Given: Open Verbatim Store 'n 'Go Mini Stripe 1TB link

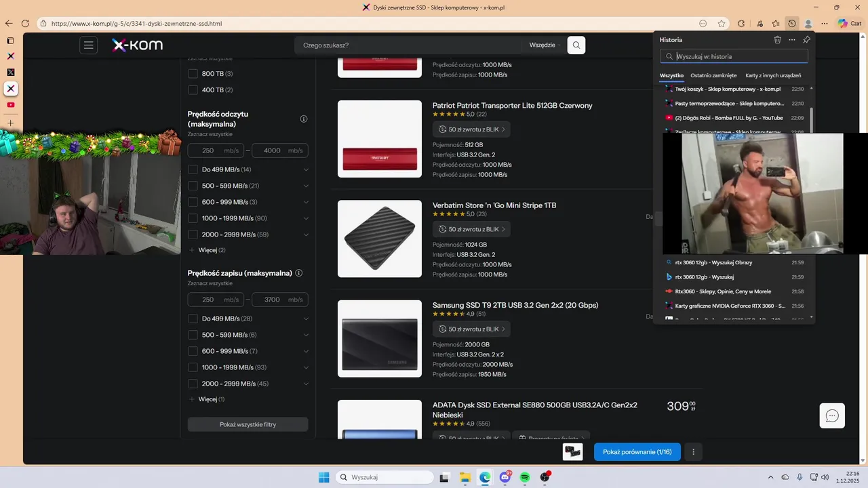Looking at the screenshot, I should click(x=494, y=205).
